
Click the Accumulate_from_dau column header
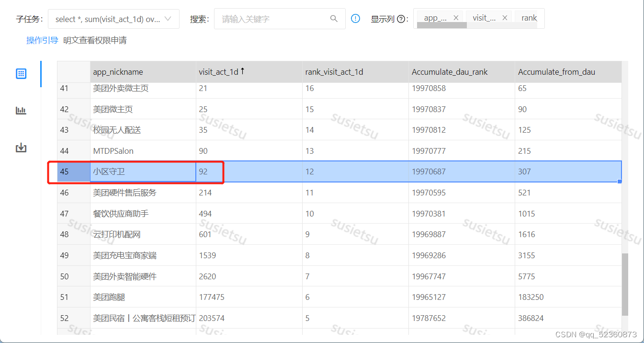pos(568,72)
